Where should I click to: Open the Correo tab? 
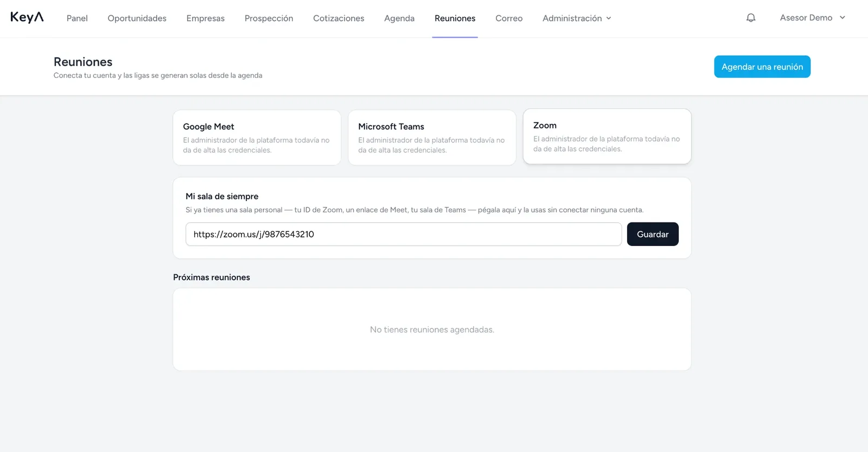[509, 18]
